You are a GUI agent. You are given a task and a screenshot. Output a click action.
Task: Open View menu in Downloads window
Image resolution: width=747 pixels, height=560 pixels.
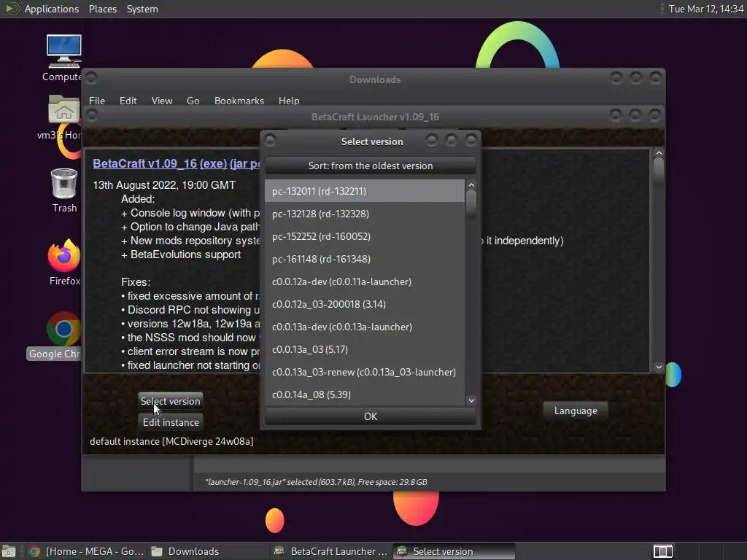point(162,101)
